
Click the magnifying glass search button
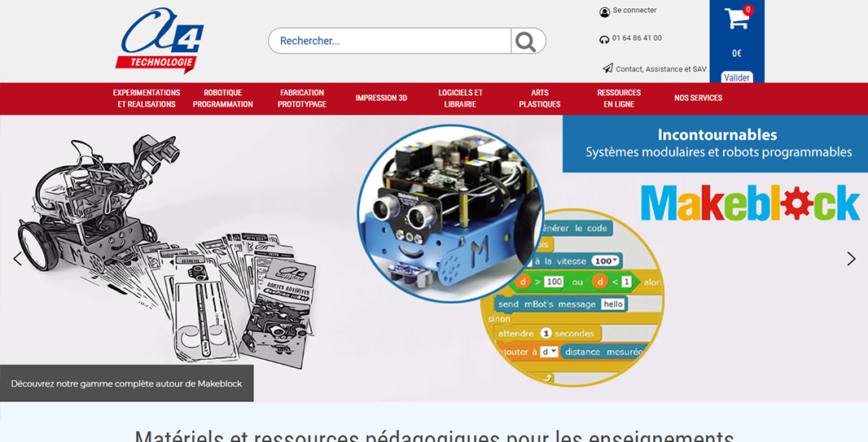(x=526, y=41)
